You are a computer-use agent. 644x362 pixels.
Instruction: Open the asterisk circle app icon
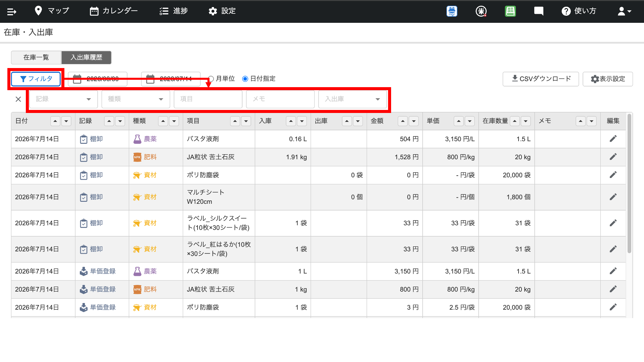coord(481,11)
